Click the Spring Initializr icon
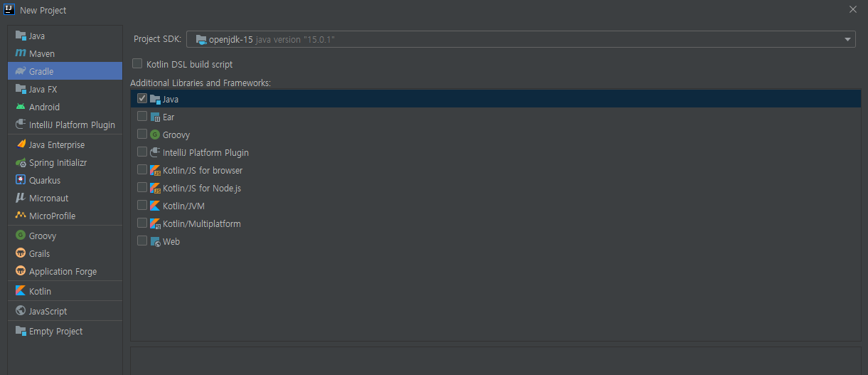Screen dimensions: 868x375 coord(21,162)
